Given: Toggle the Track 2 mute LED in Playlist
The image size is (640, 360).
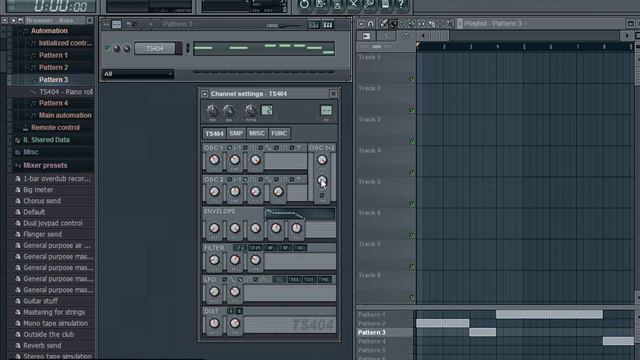Looking at the screenshot, I should (x=411, y=110).
